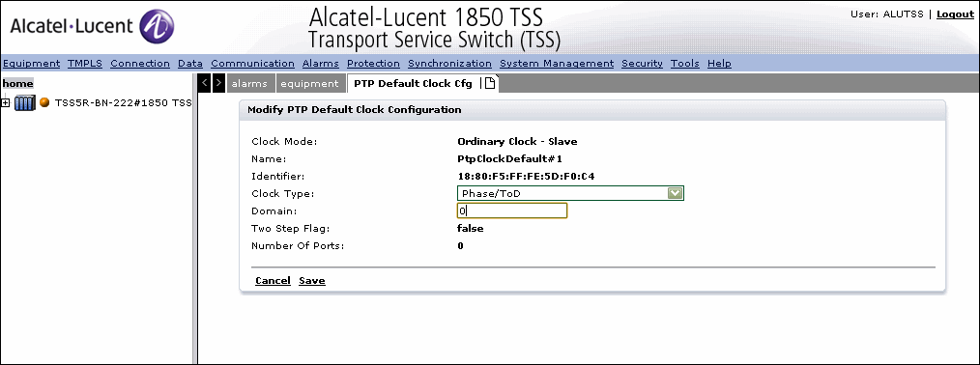The image size is (980, 365).
Task: Click the orange alarm status ball
Action: pyautogui.click(x=44, y=102)
